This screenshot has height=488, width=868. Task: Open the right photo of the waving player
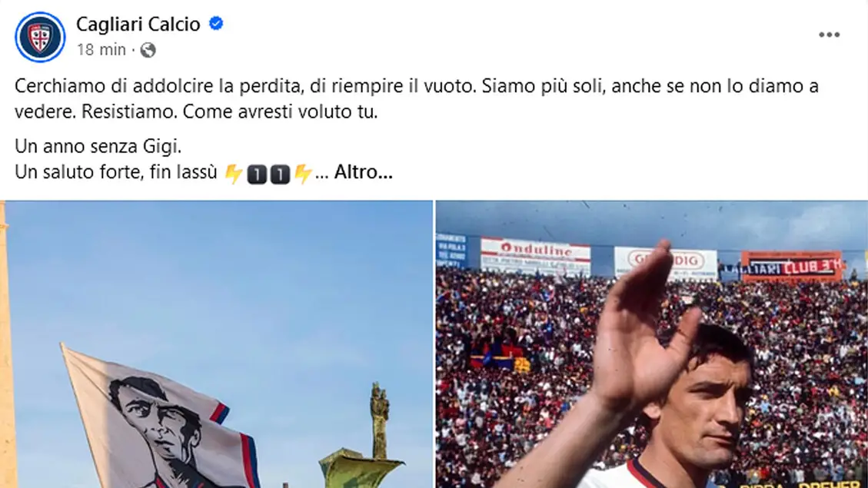click(651, 344)
